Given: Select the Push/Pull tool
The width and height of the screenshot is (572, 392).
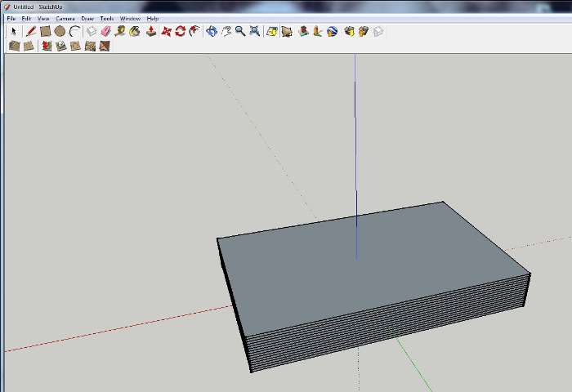Looking at the screenshot, I should pos(151,32).
